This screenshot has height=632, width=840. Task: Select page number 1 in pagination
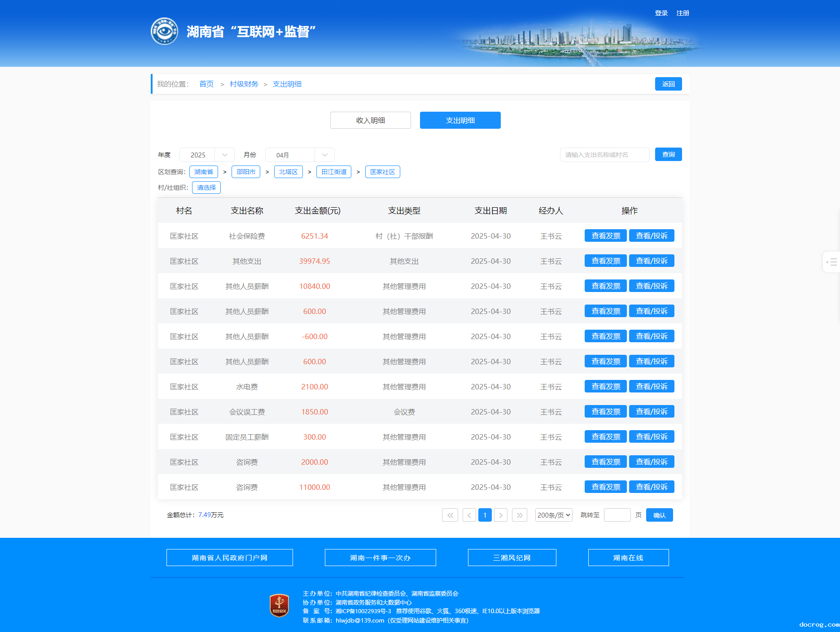(485, 515)
